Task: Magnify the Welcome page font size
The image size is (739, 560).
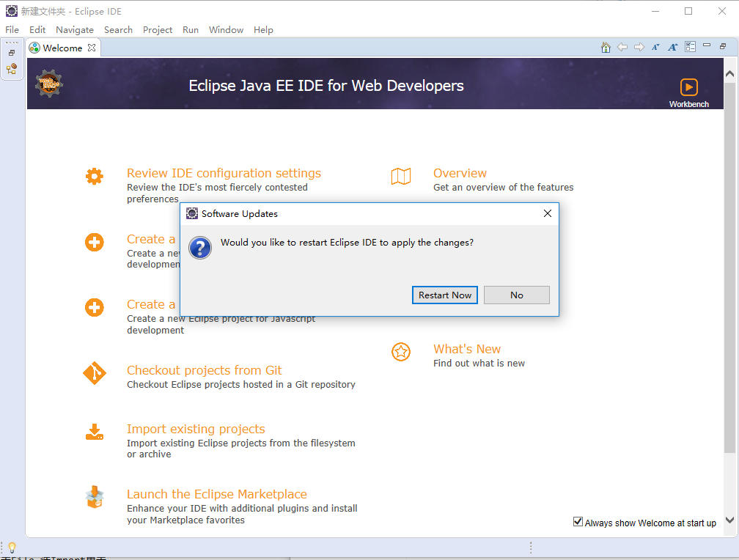Action: [672, 47]
